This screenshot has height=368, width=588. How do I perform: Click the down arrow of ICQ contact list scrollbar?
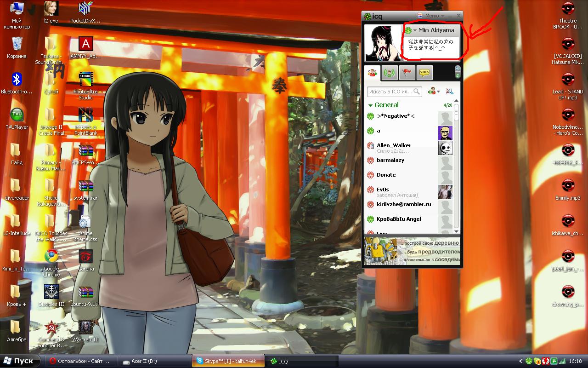(x=456, y=232)
